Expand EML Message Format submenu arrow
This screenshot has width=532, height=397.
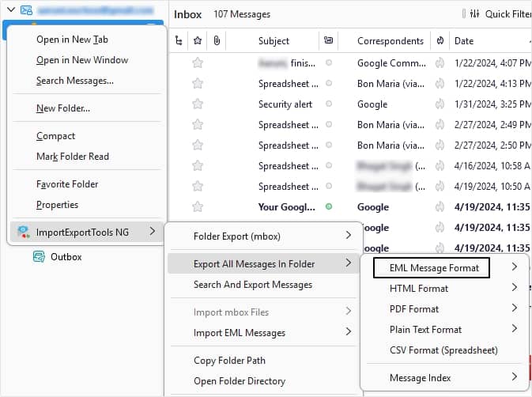point(515,267)
